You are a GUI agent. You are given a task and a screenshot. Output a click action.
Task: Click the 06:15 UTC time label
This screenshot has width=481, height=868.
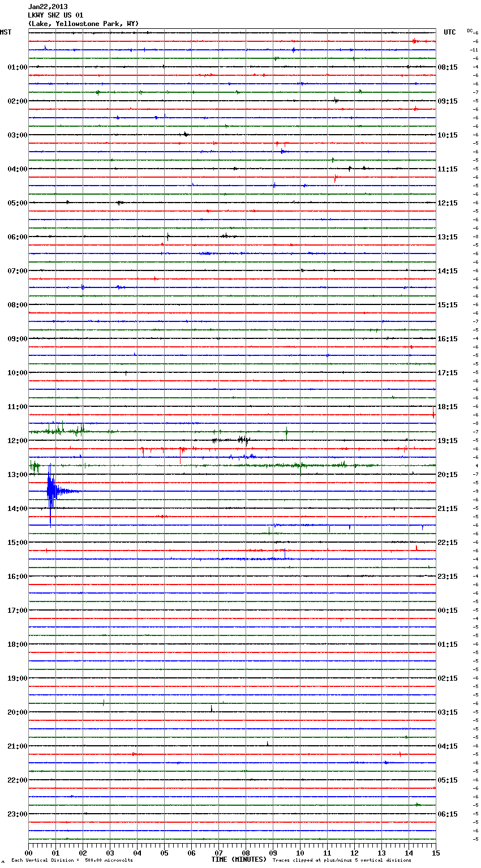448,814
